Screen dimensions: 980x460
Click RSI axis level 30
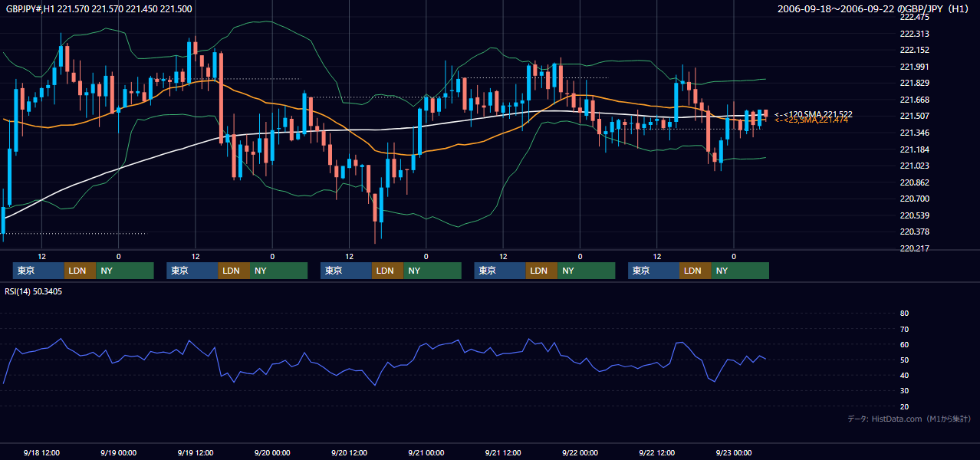coord(904,391)
